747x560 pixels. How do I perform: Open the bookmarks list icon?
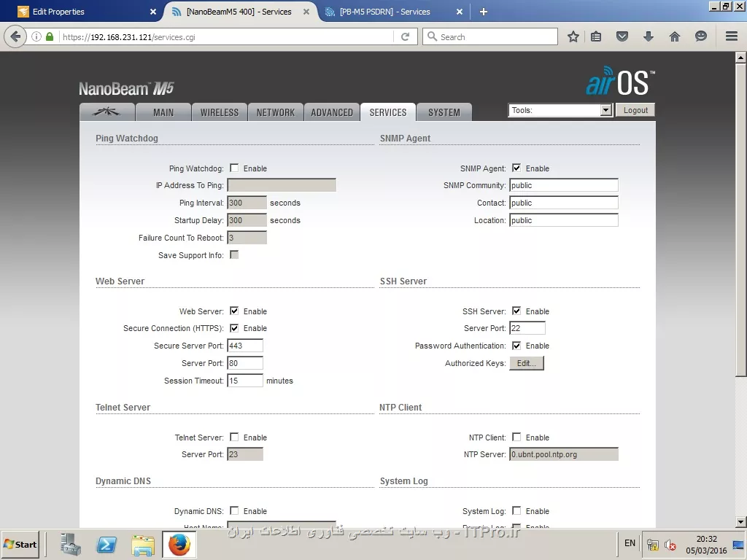pos(596,36)
